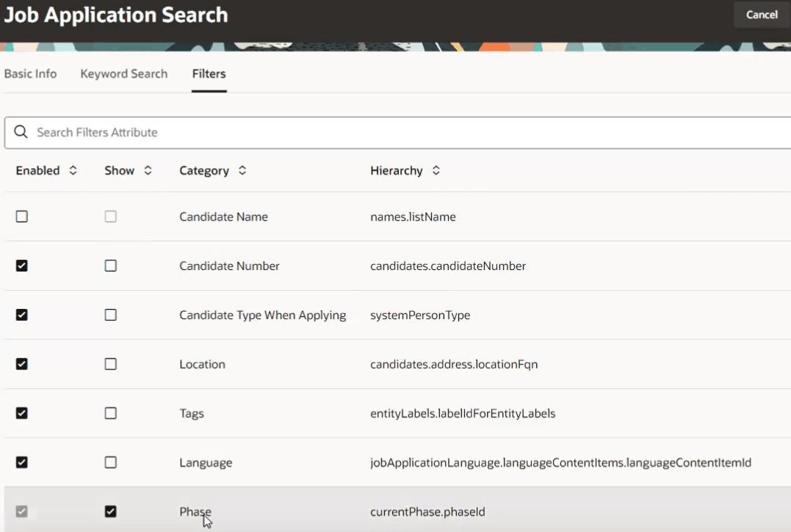The height and width of the screenshot is (532, 791).
Task: Check the Show box for Location
Action: (110, 365)
